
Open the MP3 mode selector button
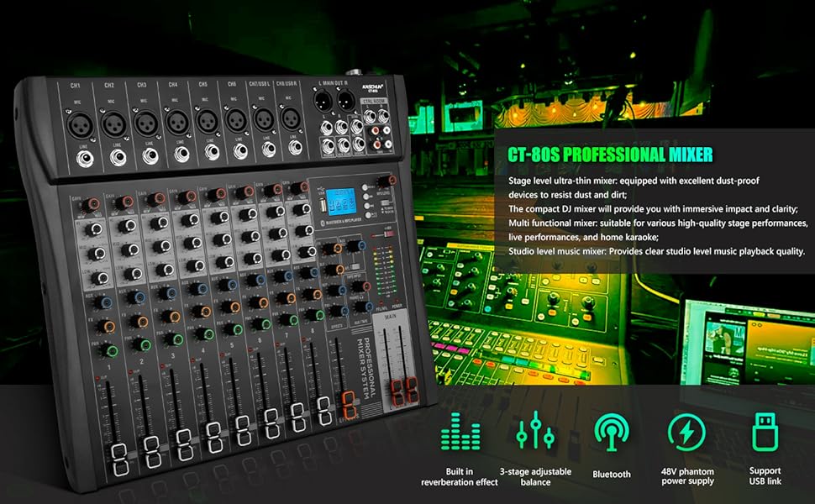click(x=366, y=187)
